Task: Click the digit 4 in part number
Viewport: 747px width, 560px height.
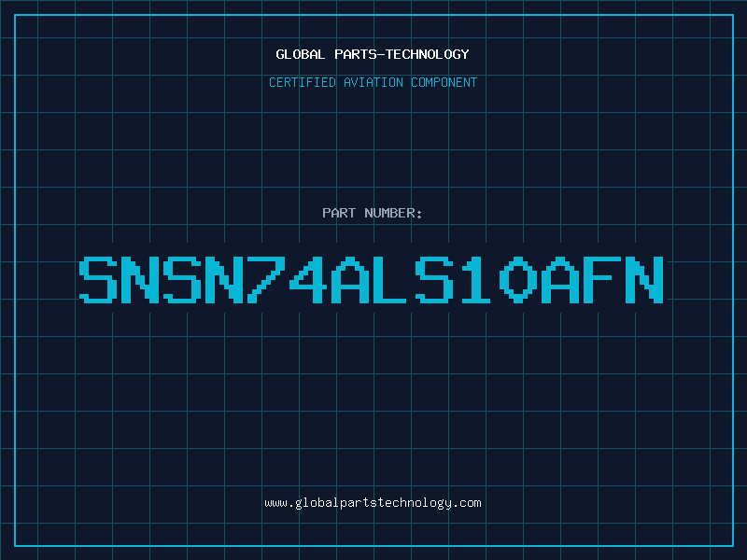Action: (308, 280)
